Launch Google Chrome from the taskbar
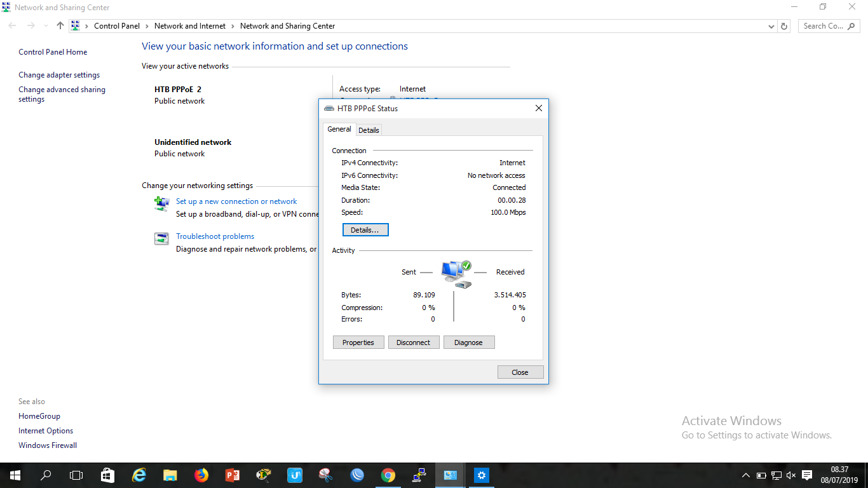Viewport: 868px width, 488px height. click(x=388, y=475)
